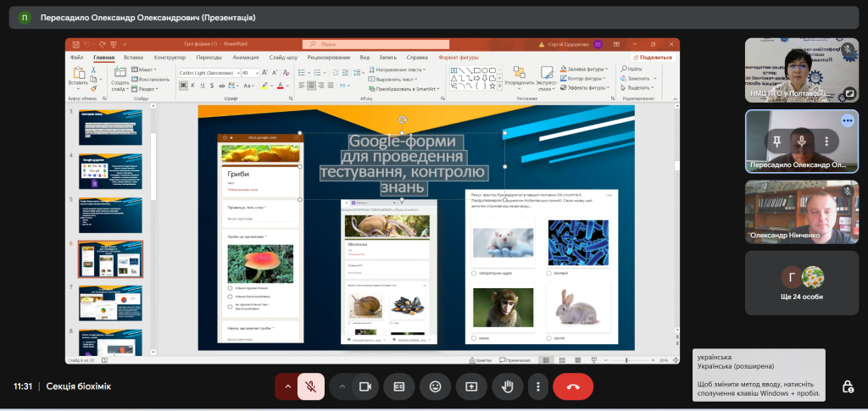Viewport: 868px width, 411px height.
Task: Click the Поделиться share button
Action: pyautogui.click(x=652, y=58)
